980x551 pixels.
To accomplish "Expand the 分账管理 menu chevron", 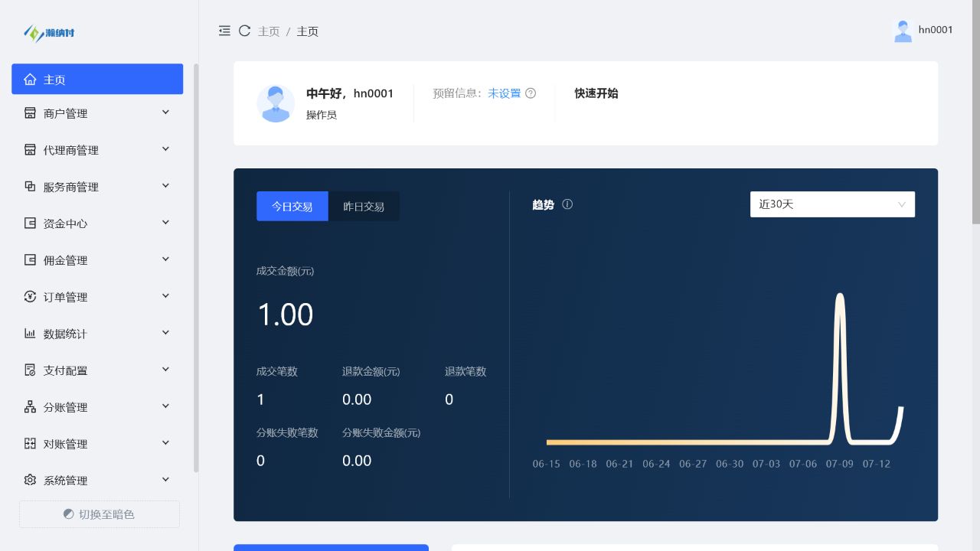I will [x=165, y=406].
